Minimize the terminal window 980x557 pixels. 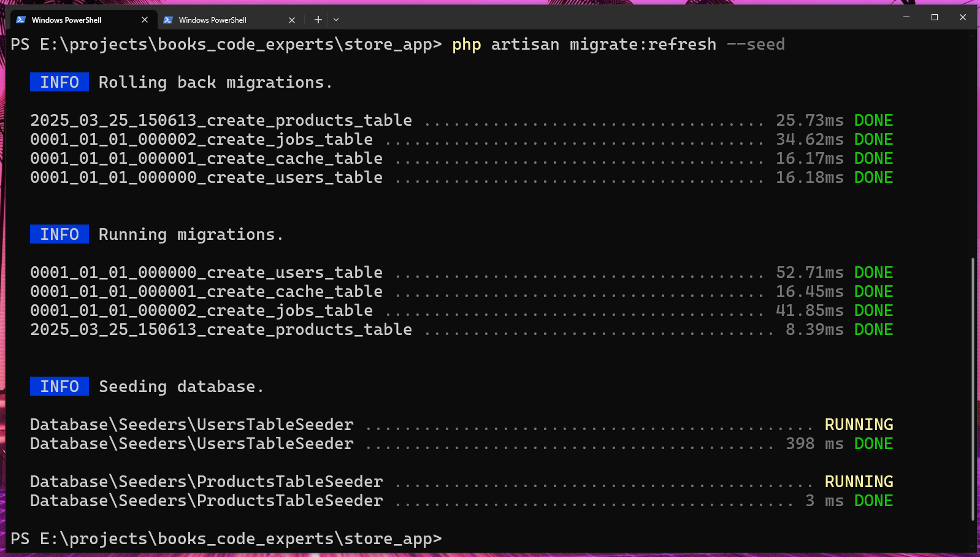tap(906, 17)
